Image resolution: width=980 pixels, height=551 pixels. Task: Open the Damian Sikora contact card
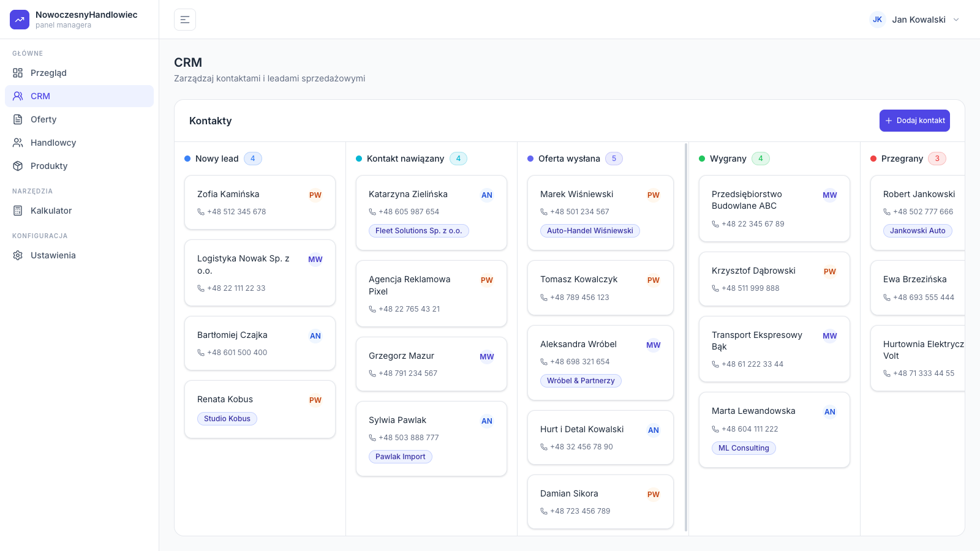(x=600, y=502)
